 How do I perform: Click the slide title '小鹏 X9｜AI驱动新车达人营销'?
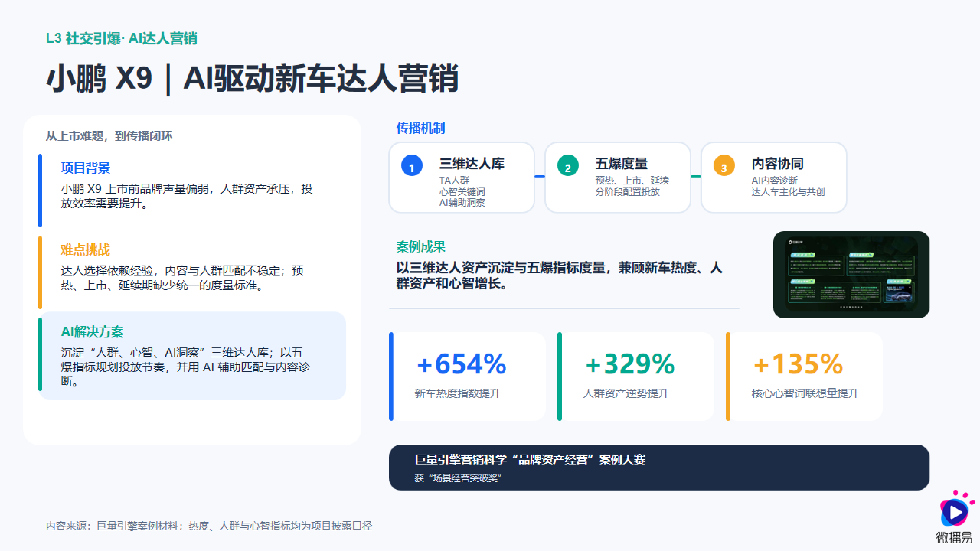(x=252, y=78)
